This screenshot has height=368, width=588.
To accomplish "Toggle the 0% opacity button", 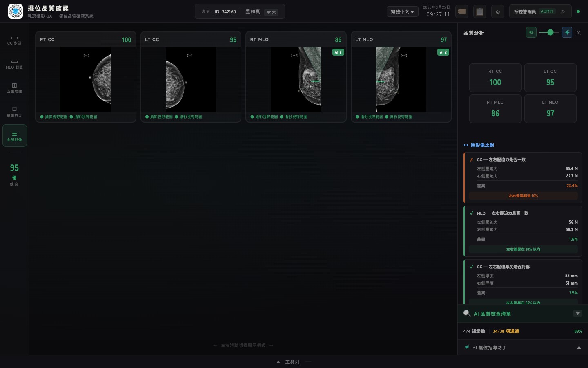I will coord(531,32).
